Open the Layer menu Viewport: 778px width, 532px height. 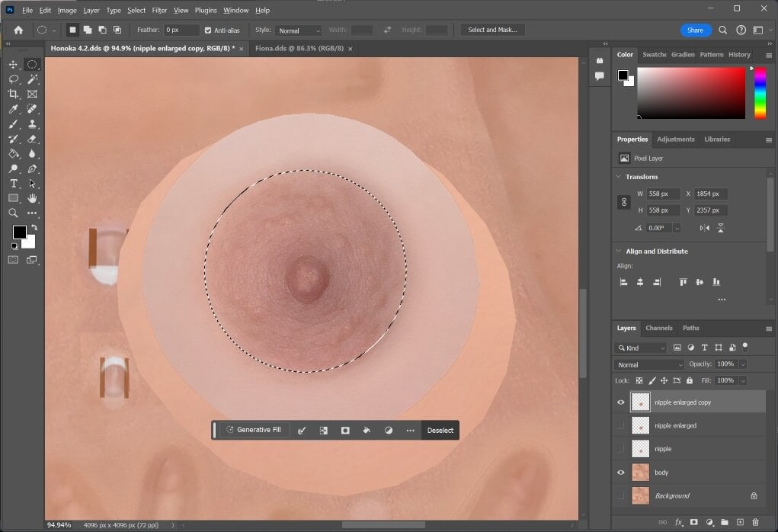coord(91,10)
